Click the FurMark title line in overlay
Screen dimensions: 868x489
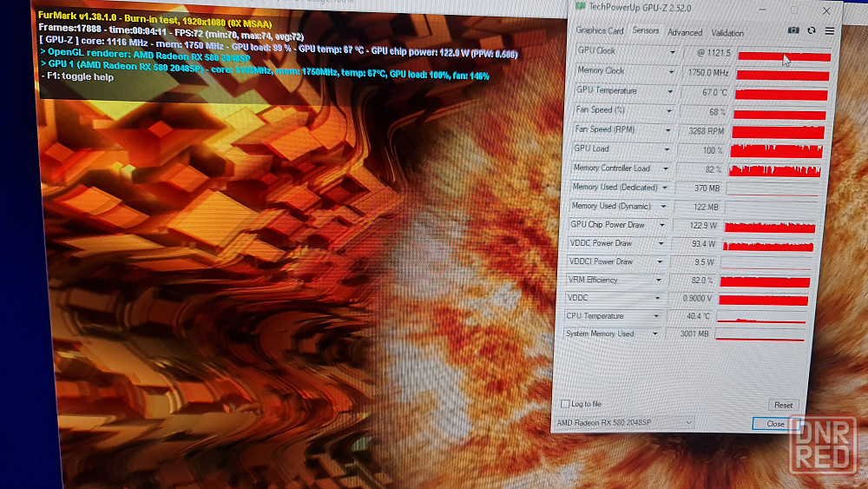(155, 20)
